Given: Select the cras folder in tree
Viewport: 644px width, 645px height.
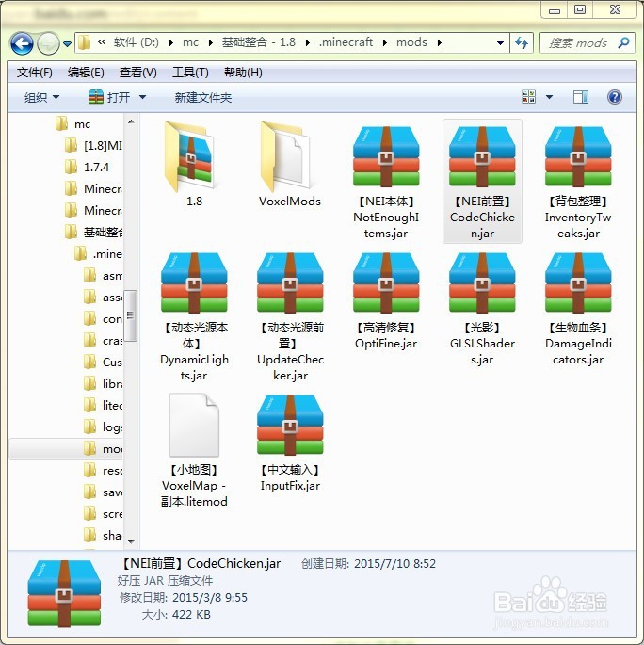Looking at the screenshot, I should coord(103,341).
